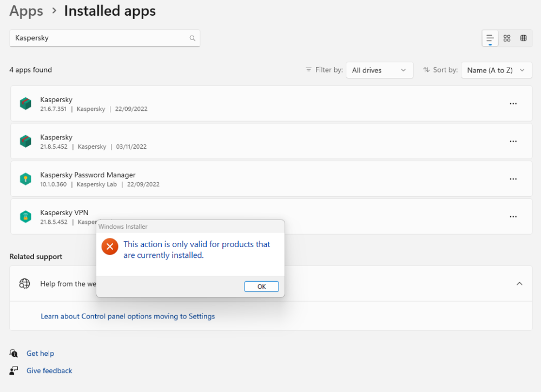
Task: Click the globe icon beside Help from the web
Action: tap(24, 283)
